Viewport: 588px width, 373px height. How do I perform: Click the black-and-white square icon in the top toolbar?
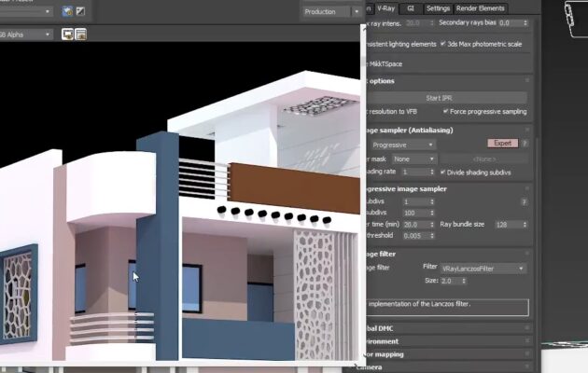pos(80,12)
